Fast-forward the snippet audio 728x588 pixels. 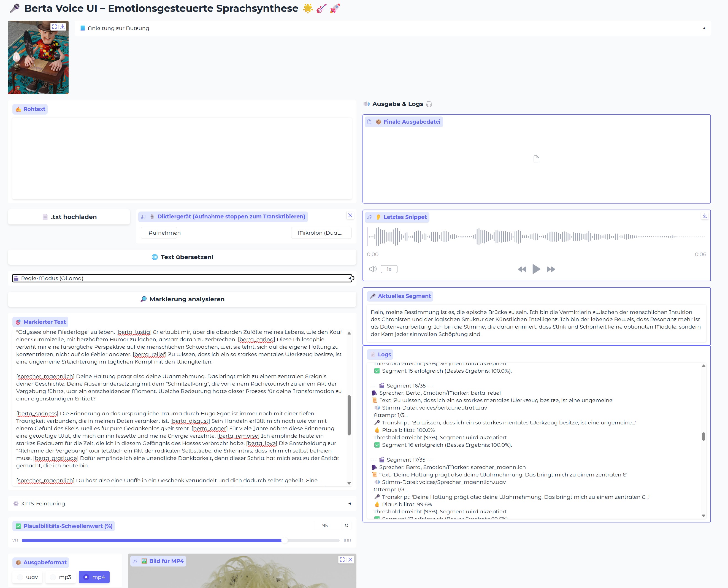click(551, 269)
